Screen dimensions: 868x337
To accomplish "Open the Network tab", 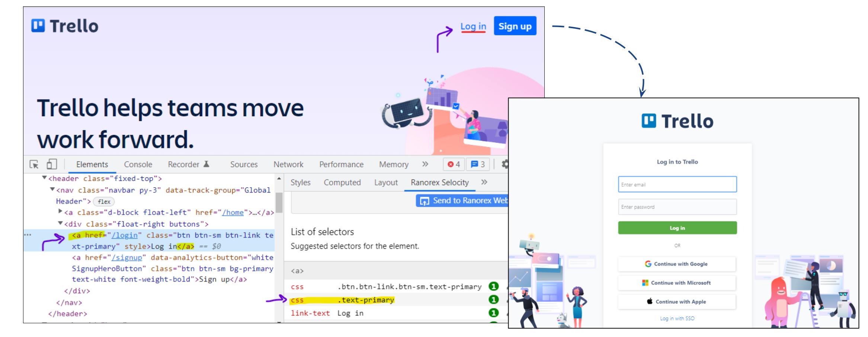I will click(288, 164).
